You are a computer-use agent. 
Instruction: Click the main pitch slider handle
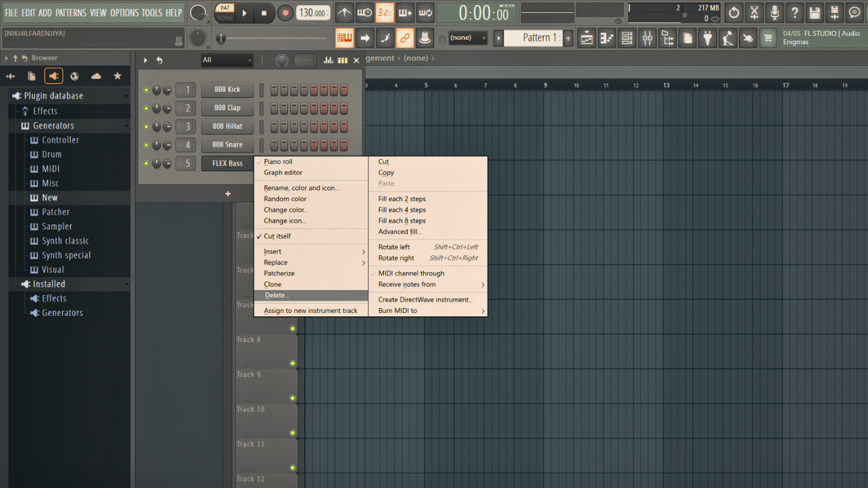(221, 38)
